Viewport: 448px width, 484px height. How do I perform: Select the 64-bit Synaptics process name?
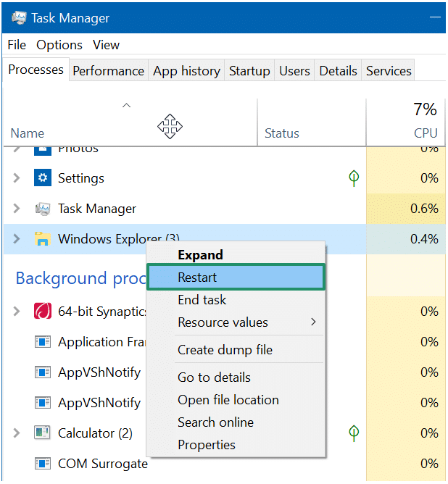click(x=102, y=311)
